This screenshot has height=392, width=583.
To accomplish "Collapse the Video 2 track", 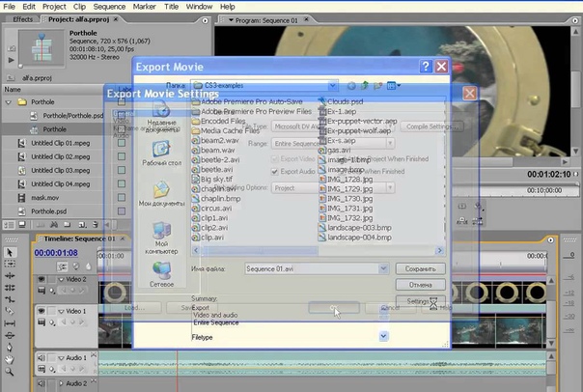I will pyautogui.click(x=61, y=279).
